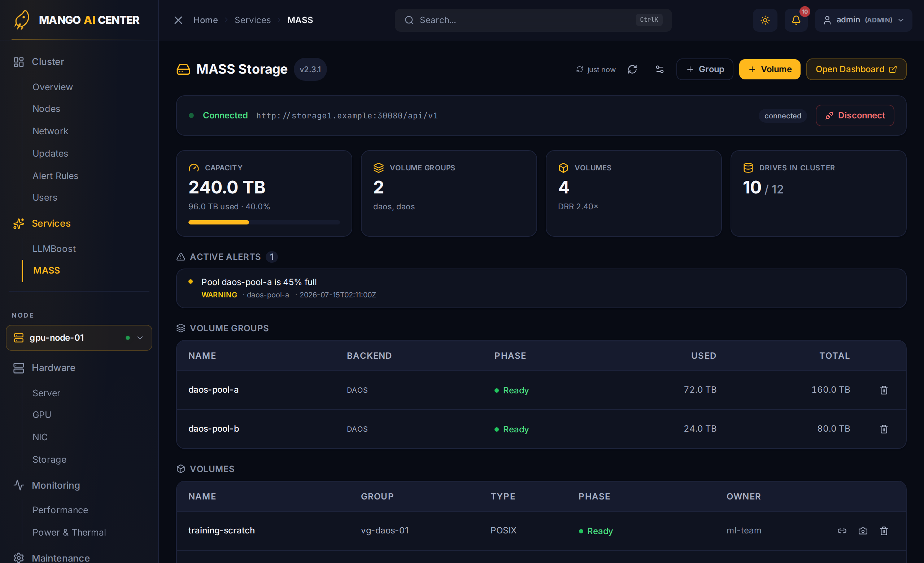The image size is (924, 563).
Task: Select MASS in the sidebar
Action: click(47, 270)
